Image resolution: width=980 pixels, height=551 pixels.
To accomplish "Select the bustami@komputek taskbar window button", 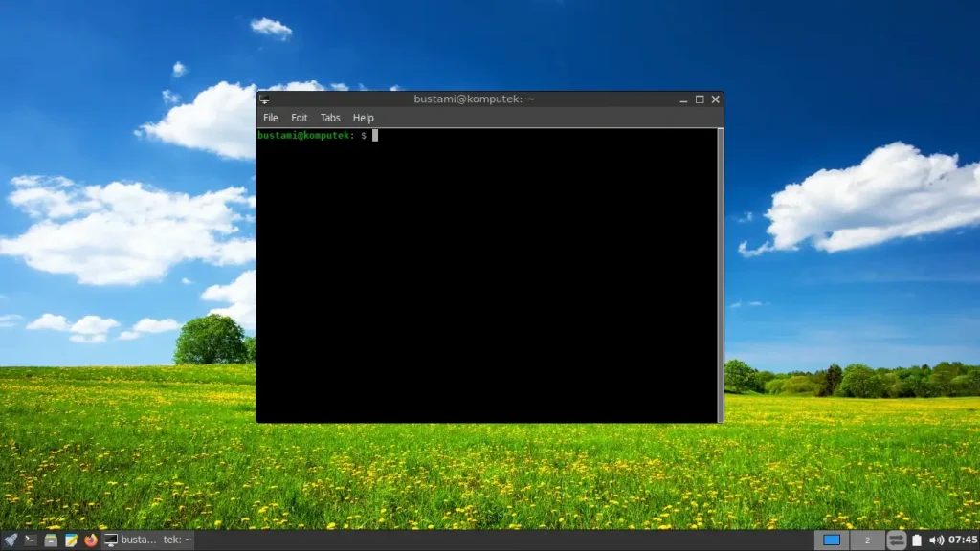I will pos(148,540).
